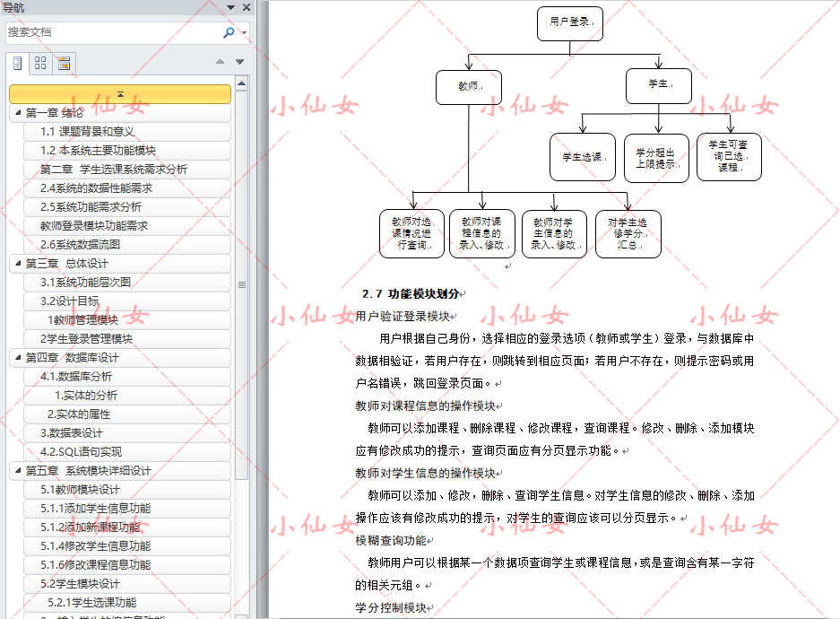Image resolution: width=840 pixels, height=619 pixels.
Task: Click the search document input field
Action: tap(114, 32)
